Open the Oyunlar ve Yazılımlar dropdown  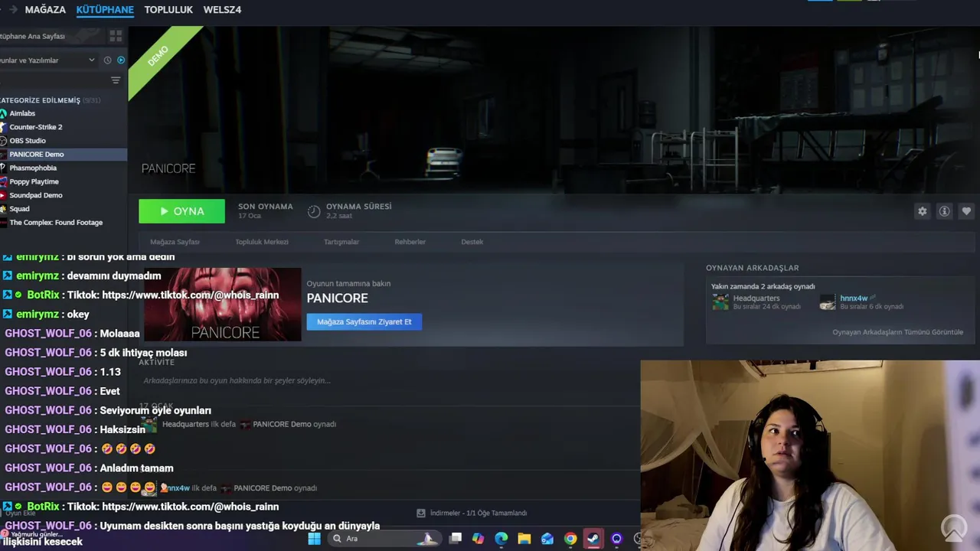tap(49, 60)
